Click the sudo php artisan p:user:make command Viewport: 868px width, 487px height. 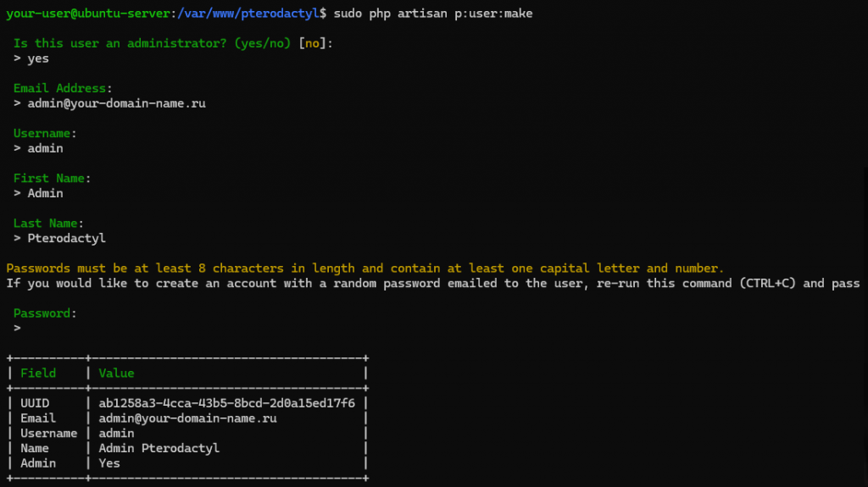tap(433, 14)
